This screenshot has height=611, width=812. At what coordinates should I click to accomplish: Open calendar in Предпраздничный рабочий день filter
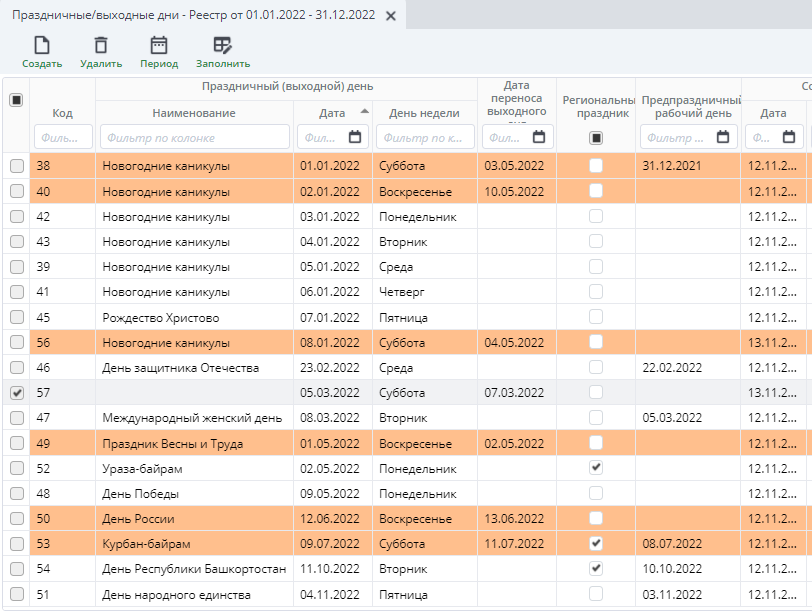723,137
